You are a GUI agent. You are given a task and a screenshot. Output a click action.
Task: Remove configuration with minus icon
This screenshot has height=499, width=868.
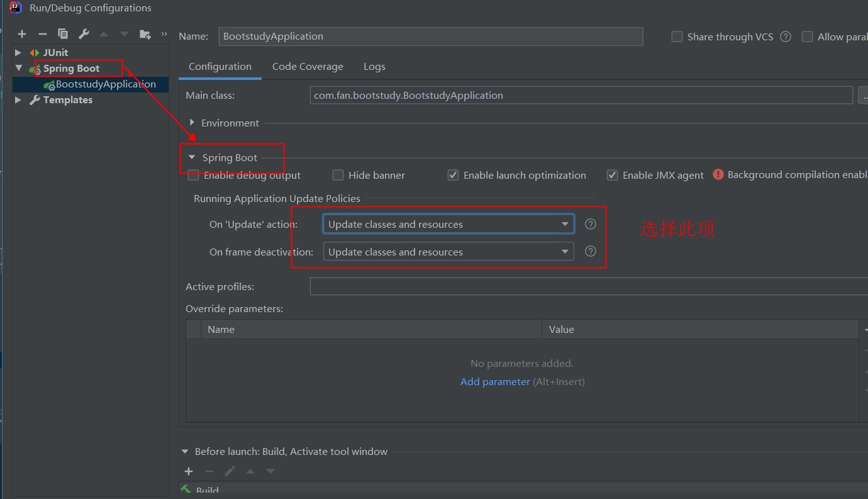[x=42, y=34]
